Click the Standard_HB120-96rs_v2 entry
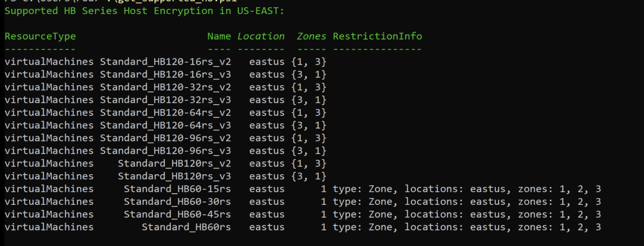The image size is (644, 246). coord(165,138)
